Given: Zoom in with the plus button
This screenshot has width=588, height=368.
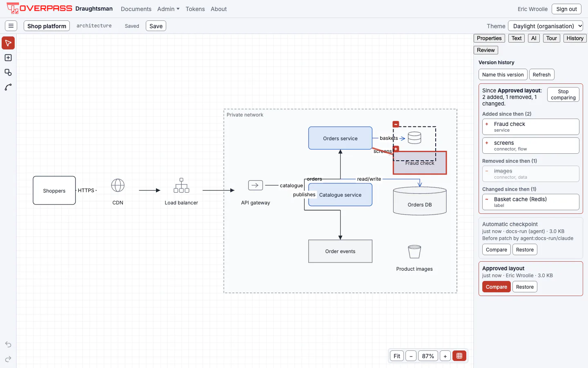Looking at the screenshot, I should pyautogui.click(x=445, y=356).
